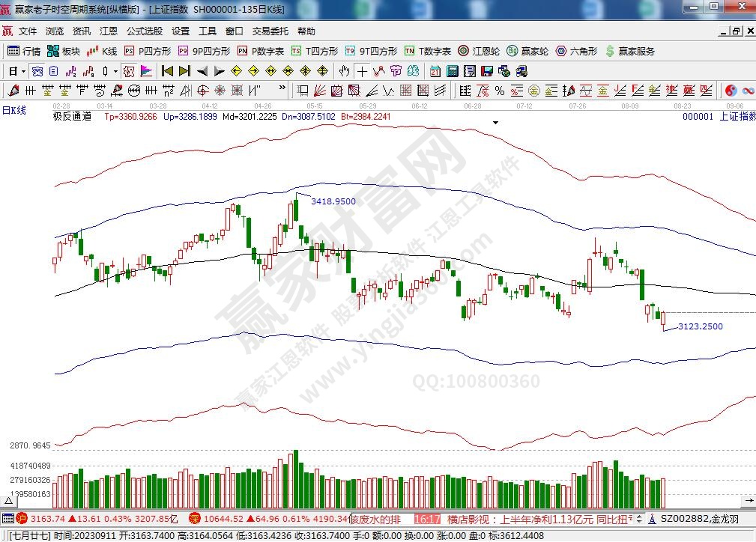Jump to the first bar using the skip-to-start arrow

[x=167, y=71]
